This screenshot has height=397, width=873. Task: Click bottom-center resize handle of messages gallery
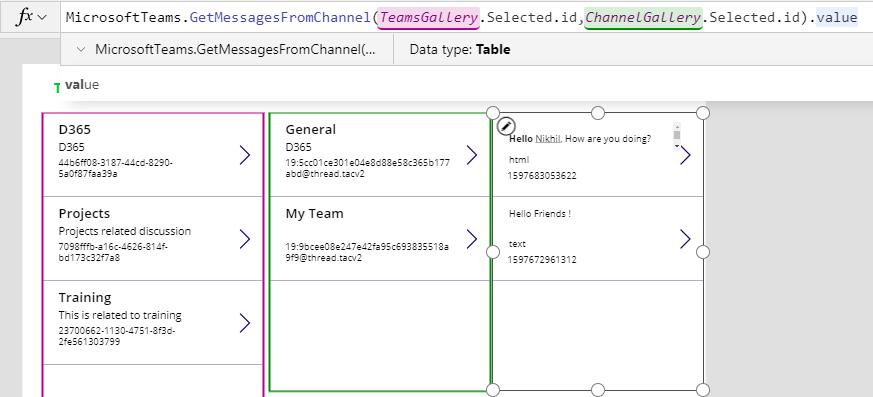pyautogui.click(x=597, y=389)
